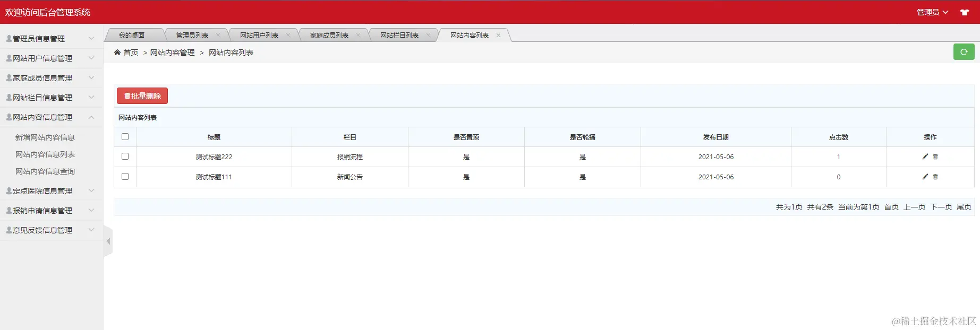Screen dimensions: 980x330
Task: Click the 测试标题111 title cell
Action: pyautogui.click(x=214, y=177)
